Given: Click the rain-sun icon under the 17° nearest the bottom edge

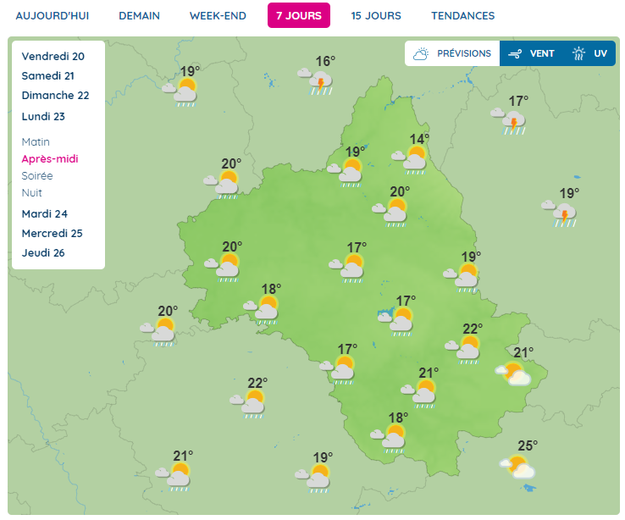Looking at the screenshot, I should pos(338,370).
